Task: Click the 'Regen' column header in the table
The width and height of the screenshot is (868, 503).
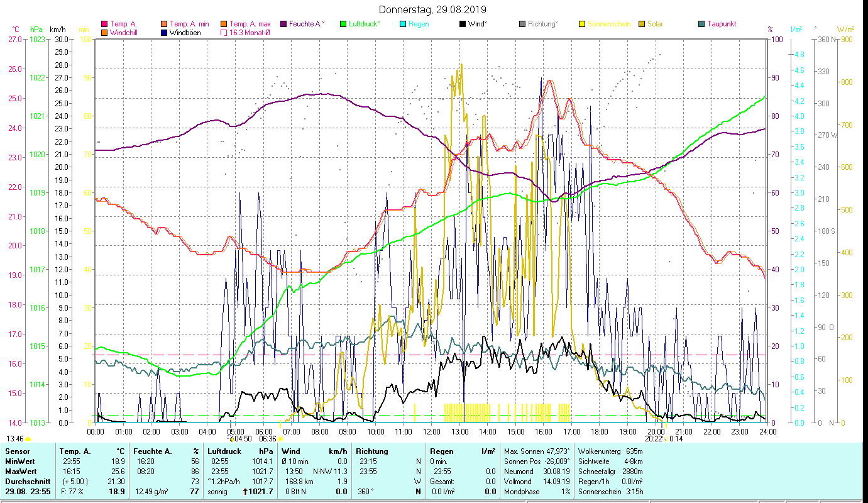Action: coord(441,451)
